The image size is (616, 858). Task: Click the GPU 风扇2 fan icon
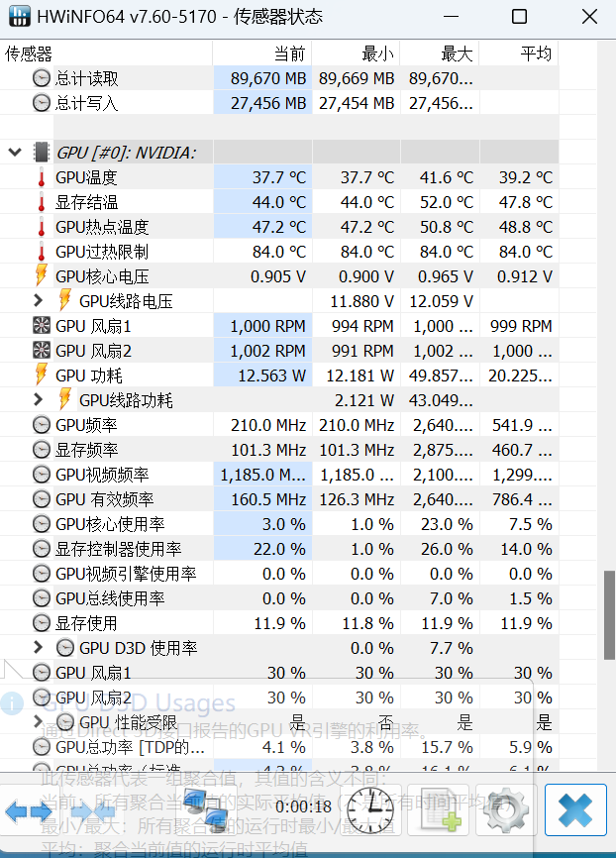[42, 350]
